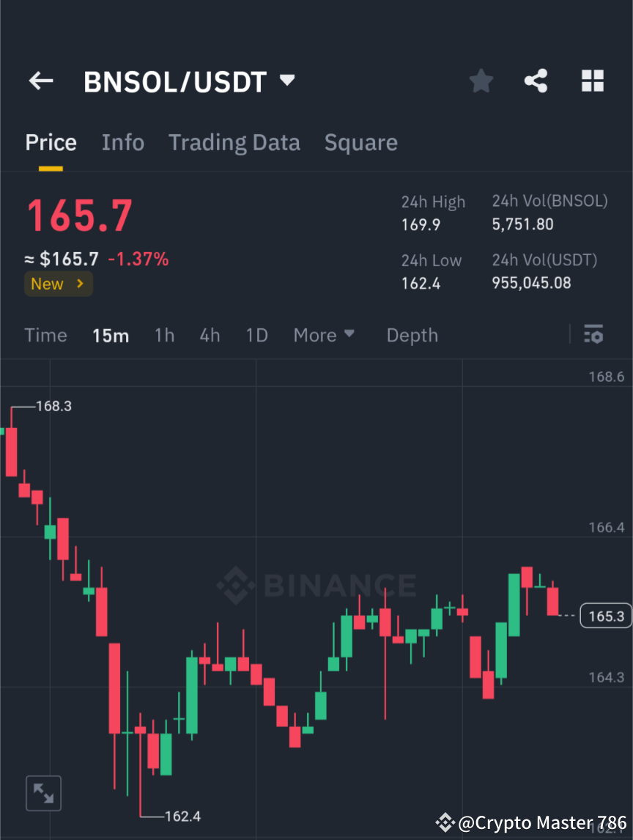Select the Info section

coord(122,142)
